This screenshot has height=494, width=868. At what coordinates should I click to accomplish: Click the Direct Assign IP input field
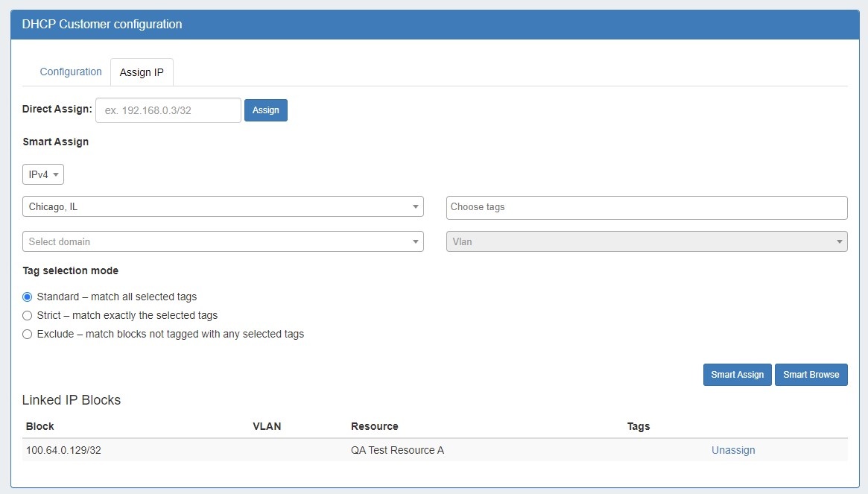168,110
